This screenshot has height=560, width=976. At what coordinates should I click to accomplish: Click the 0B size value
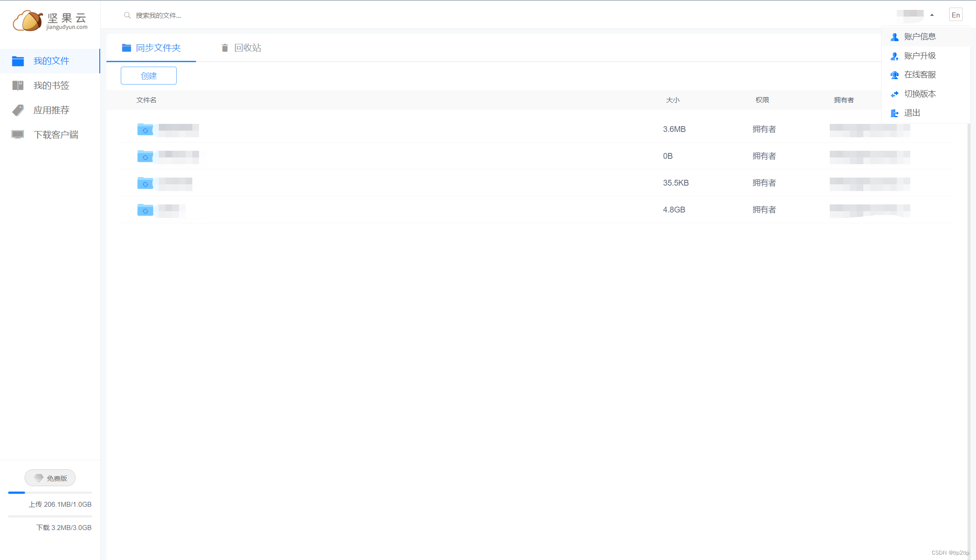668,156
